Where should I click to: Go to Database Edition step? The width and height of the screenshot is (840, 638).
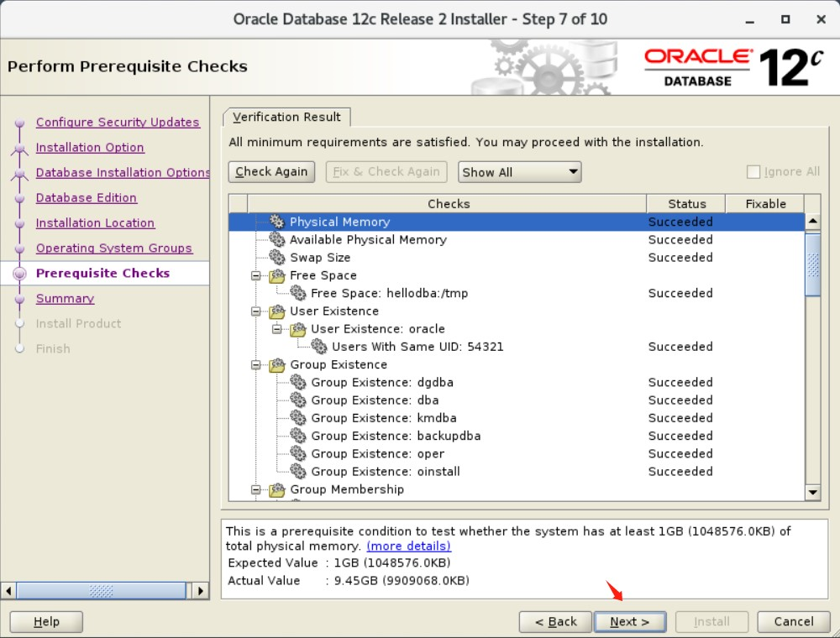(87, 197)
